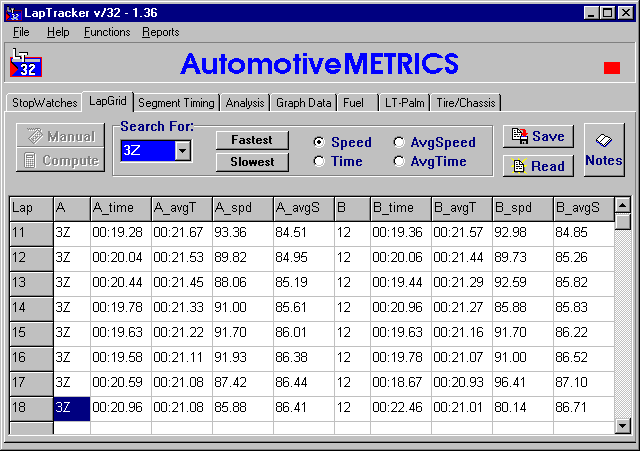
Task: Open the Search For dropdown arrow
Action: 182,151
